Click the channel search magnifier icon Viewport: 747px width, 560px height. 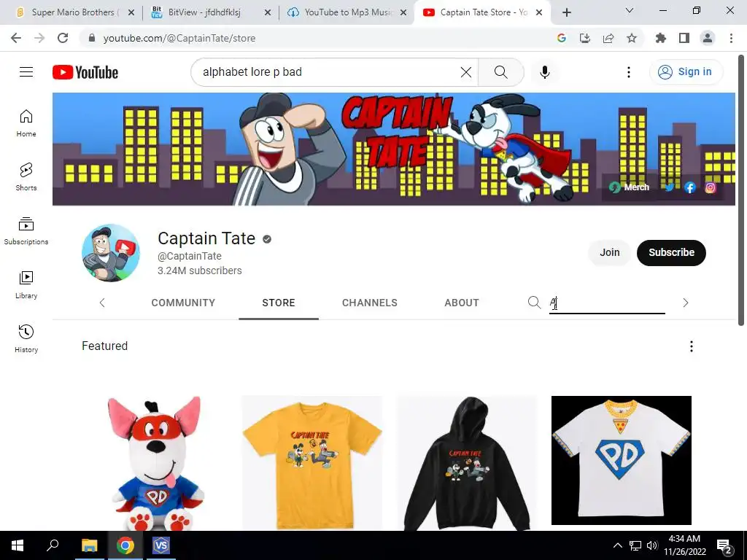pos(534,303)
